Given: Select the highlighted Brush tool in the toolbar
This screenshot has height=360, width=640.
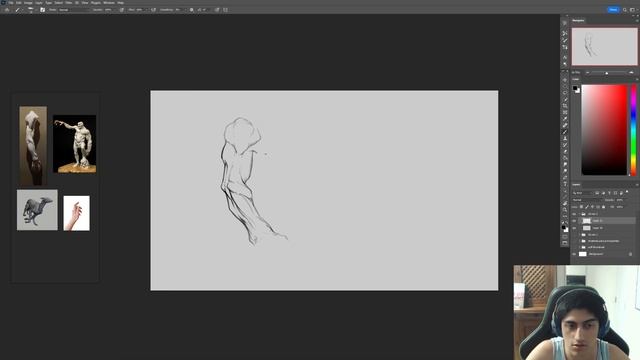Looking at the screenshot, I should tap(565, 131).
